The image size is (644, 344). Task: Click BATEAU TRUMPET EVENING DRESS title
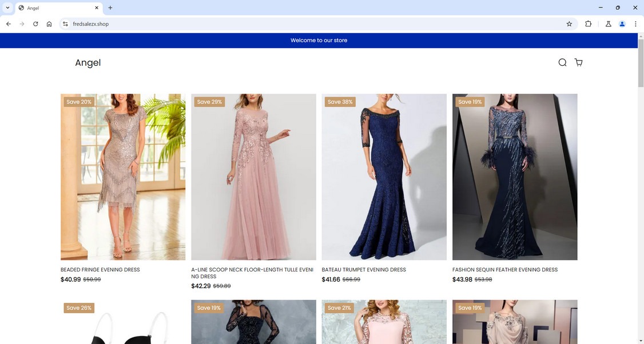coord(364,270)
